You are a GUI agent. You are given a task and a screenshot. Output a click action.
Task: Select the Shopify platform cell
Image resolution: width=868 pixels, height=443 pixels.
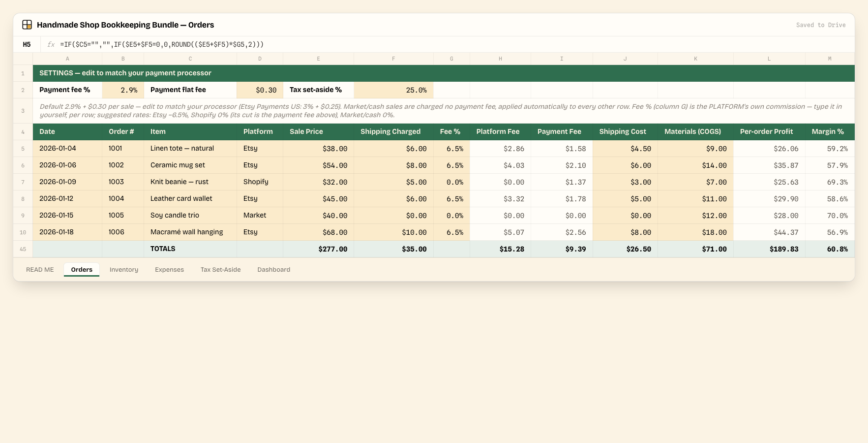[260, 182]
